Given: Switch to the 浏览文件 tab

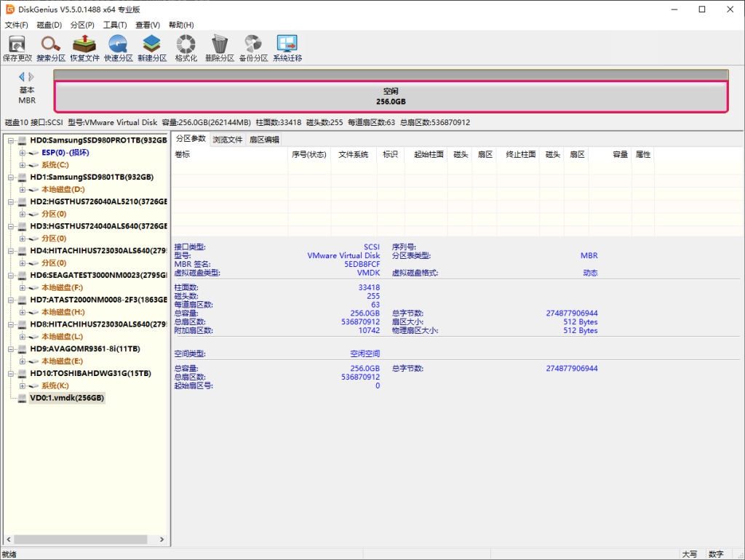Looking at the screenshot, I should pos(227,140).
